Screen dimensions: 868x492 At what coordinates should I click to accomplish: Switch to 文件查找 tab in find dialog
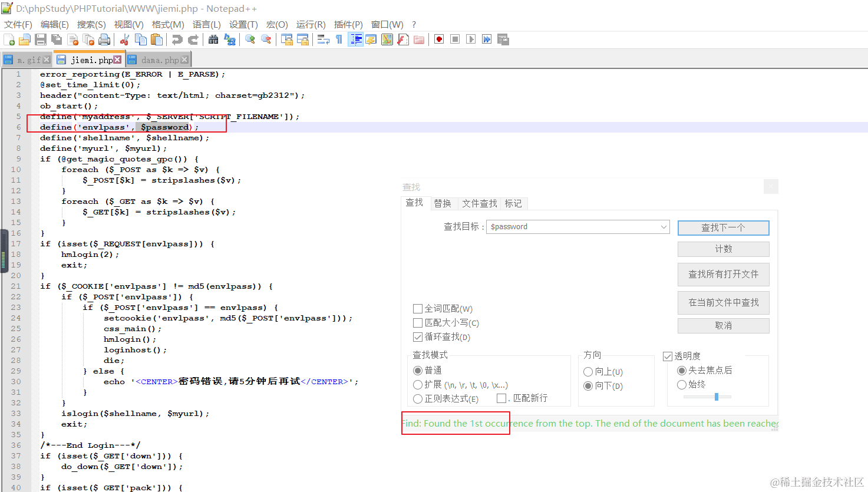[x=480, y=203]
